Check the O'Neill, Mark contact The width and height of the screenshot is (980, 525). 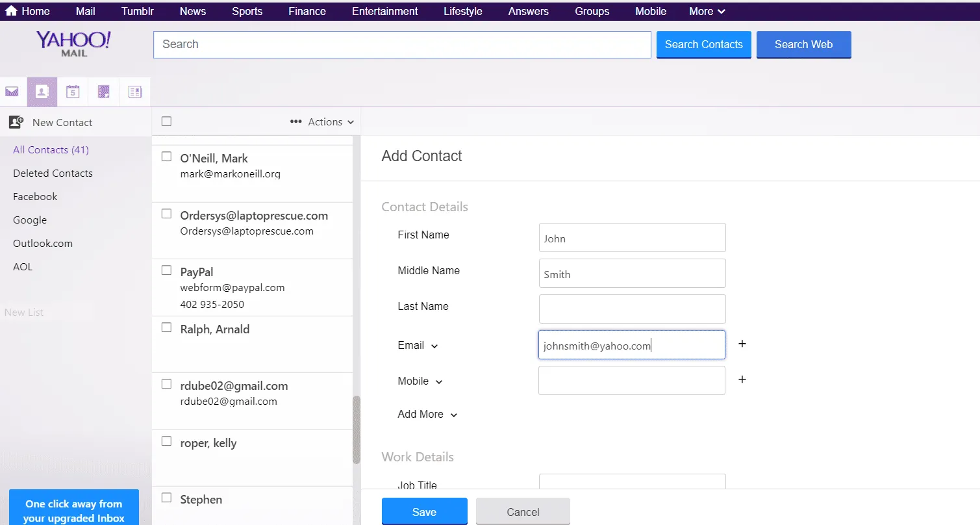pos(166,157)
